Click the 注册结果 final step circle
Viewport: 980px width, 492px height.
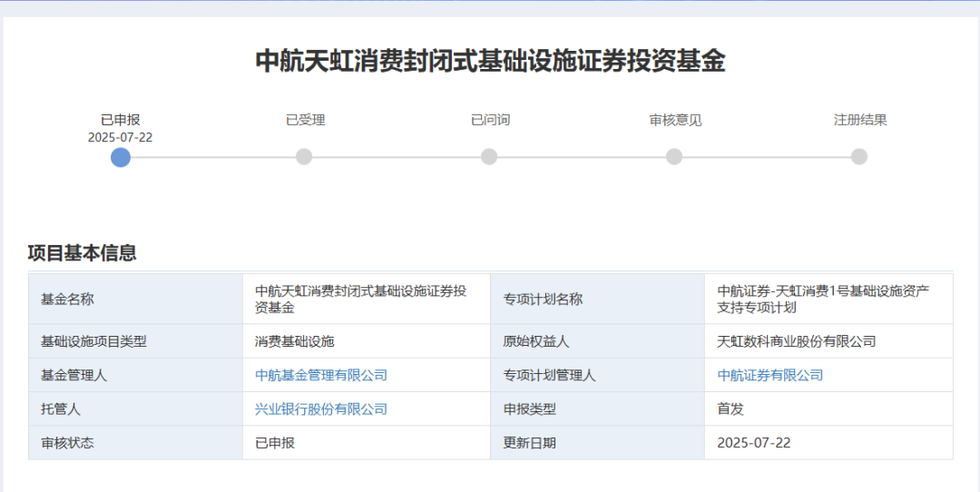point(859,157)
